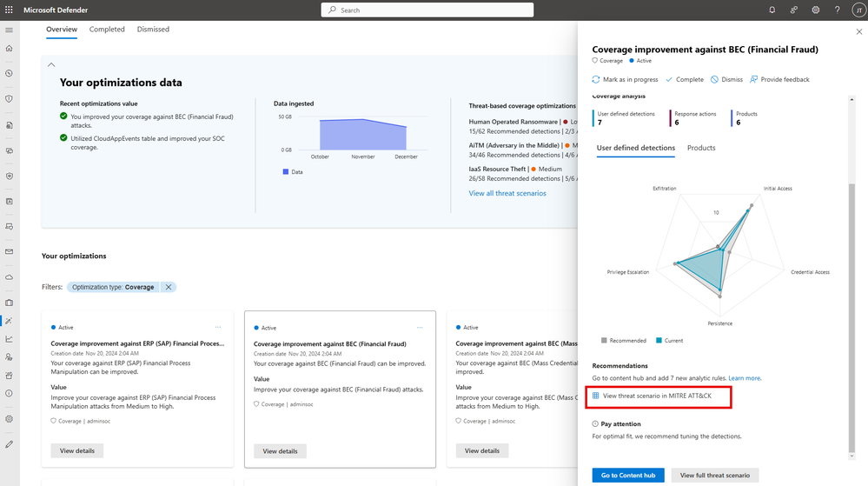View details of BEC Mass Credential card
868x486 pixels.
pyautogui.click(x=481, y=450)
